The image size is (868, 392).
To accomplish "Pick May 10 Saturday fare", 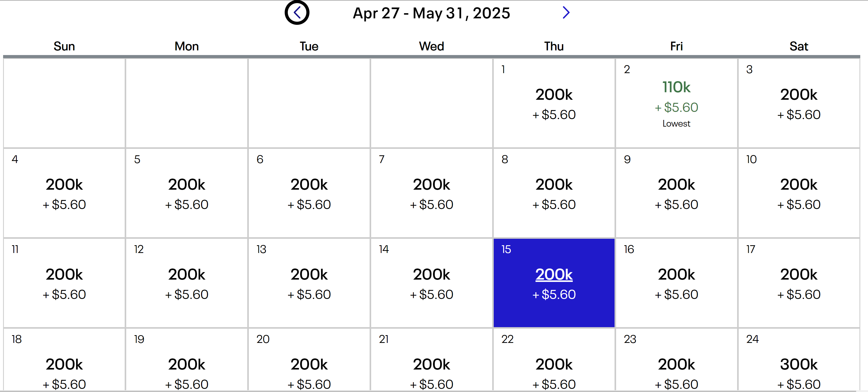I will [799, 193].
